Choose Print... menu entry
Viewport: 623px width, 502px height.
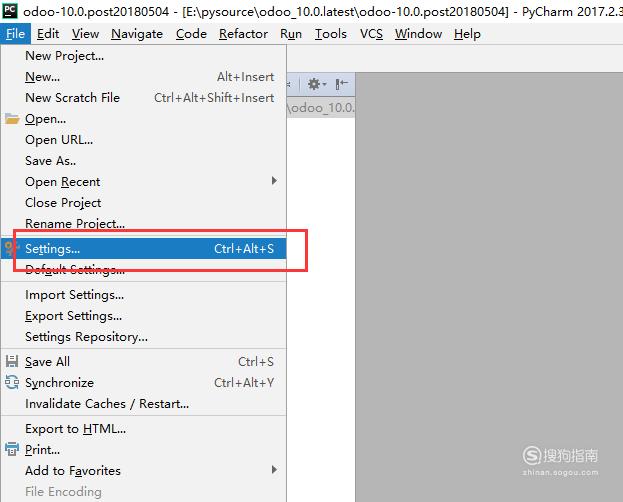tap(143, 450)
